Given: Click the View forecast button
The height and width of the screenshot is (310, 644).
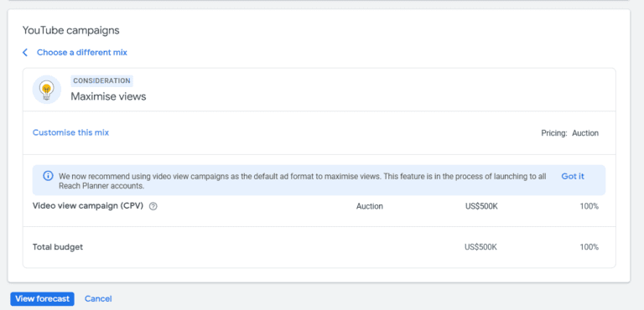Looking at the screenshot, I should 42,299.
